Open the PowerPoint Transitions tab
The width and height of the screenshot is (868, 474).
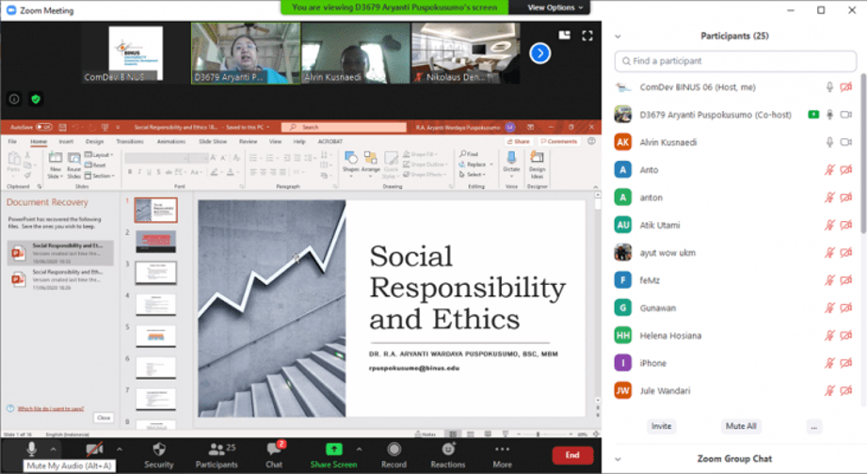tap(130, 142)
